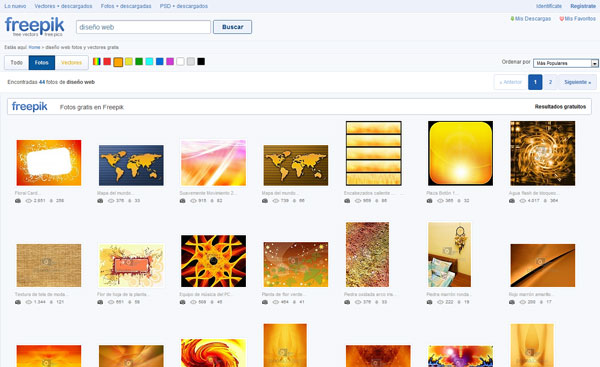
Task: Click the Regístrate link
Action: (x=583, y=6)
